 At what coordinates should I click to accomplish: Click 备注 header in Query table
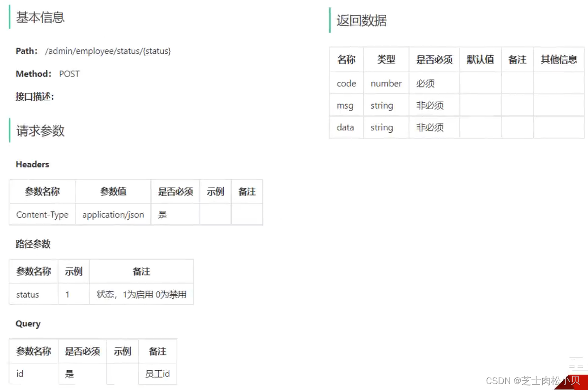[x=157, y=351]
